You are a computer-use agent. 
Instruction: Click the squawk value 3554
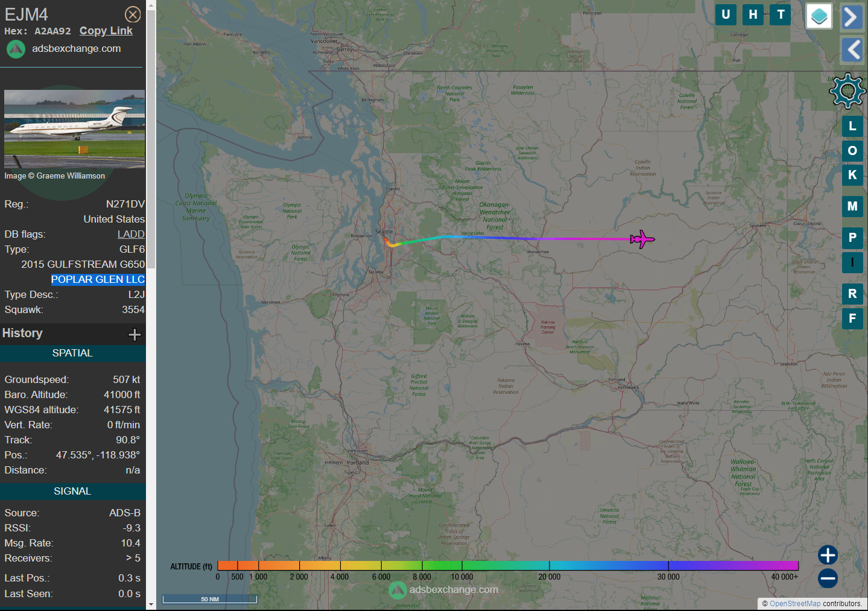pyautogui.click(x=133, y=309)
